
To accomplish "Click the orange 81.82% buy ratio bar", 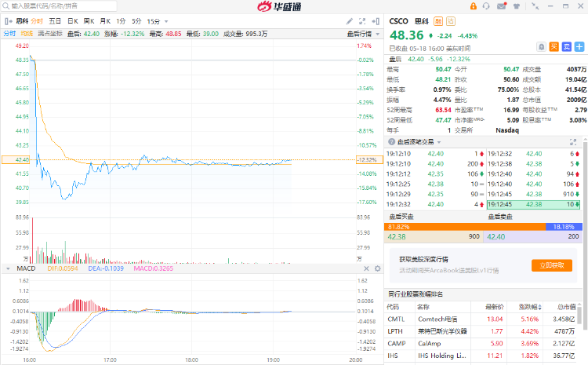I will (465, 227).
